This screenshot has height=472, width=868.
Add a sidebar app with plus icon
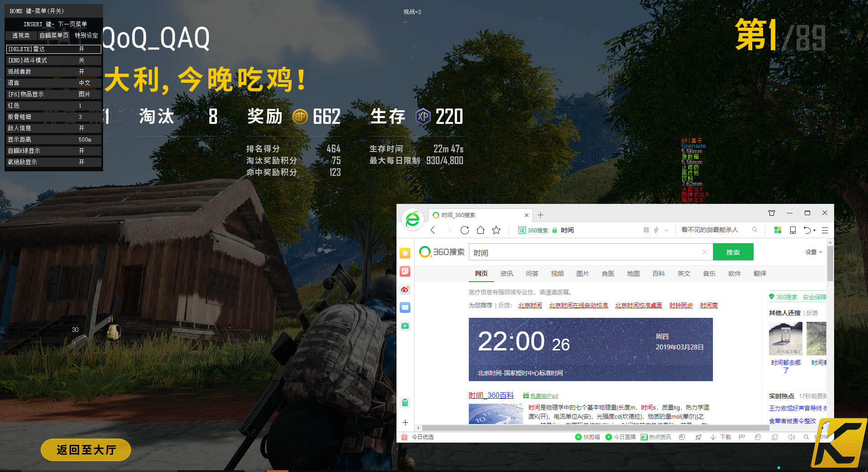pos(405,422)
